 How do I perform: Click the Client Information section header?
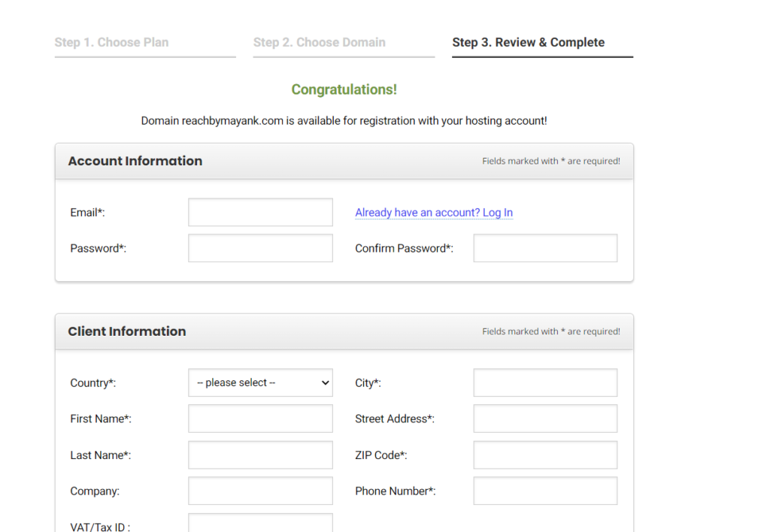pyautogui.click(x=127, y=331)
